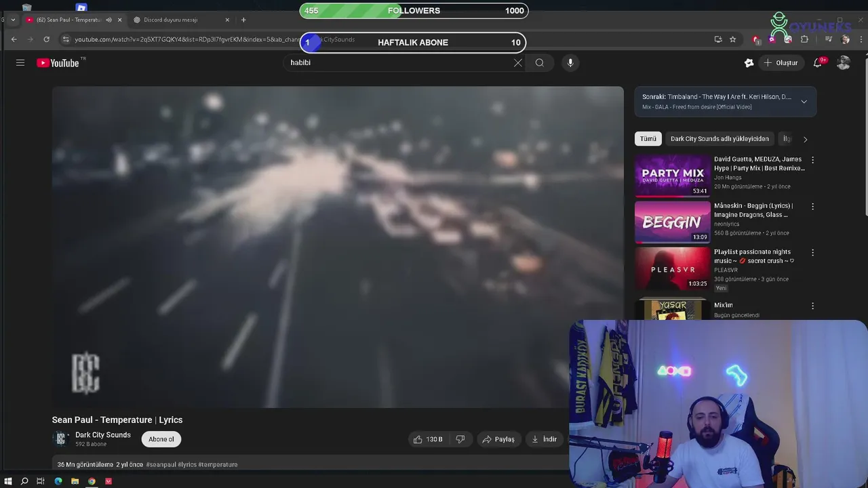Select the 'Dark City Sounds adlı yükleyiciden' chip
Screen dimensions: 868x488
point(719,139)
